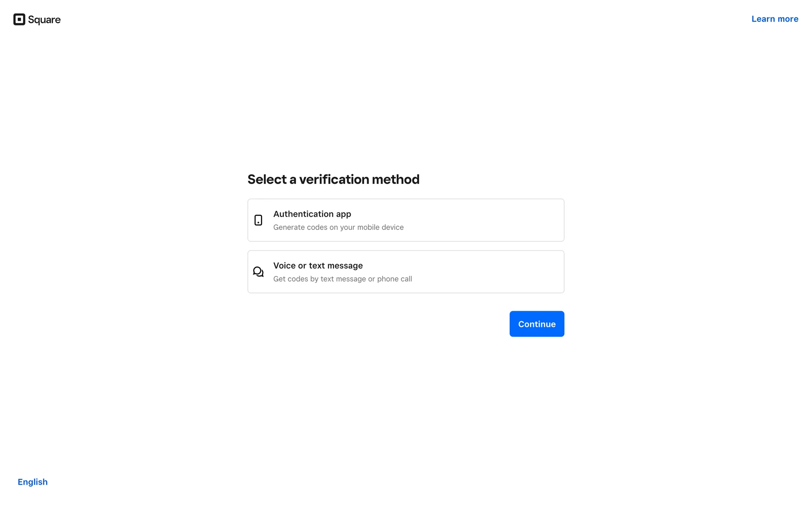Open the Learn more link

(774, 19)
